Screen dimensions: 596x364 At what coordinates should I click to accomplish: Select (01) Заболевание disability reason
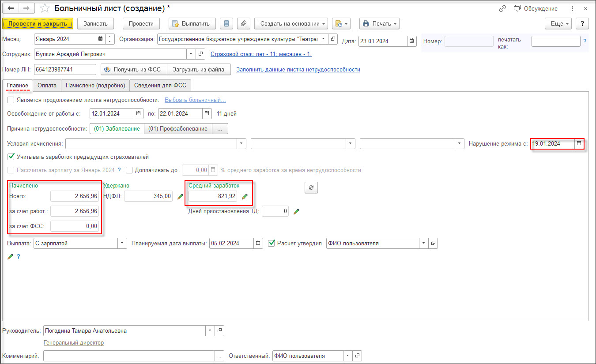click(x=117, y=128)
